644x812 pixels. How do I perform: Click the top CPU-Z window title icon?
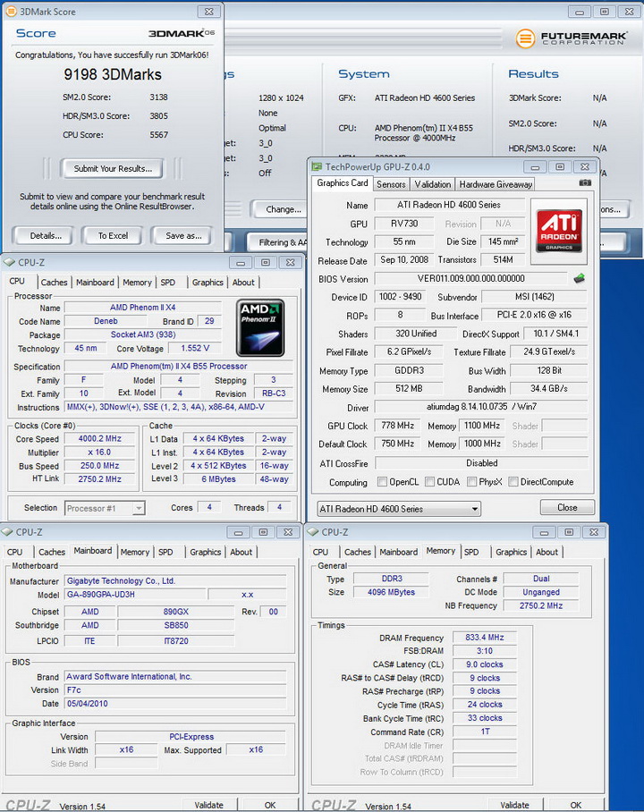tap(9, 263)
